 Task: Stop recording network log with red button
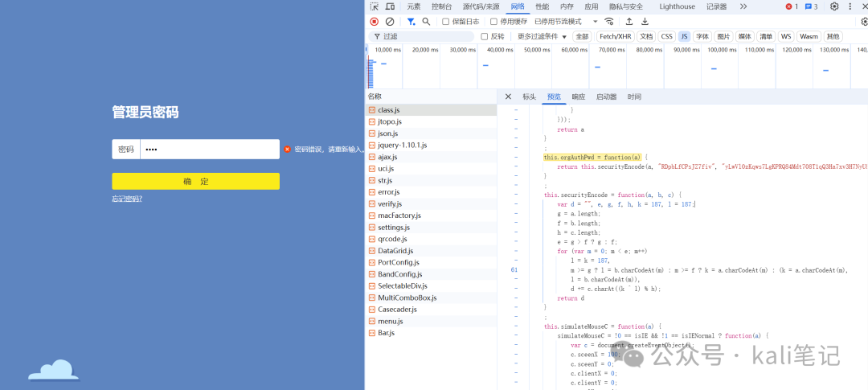(375, 22)
